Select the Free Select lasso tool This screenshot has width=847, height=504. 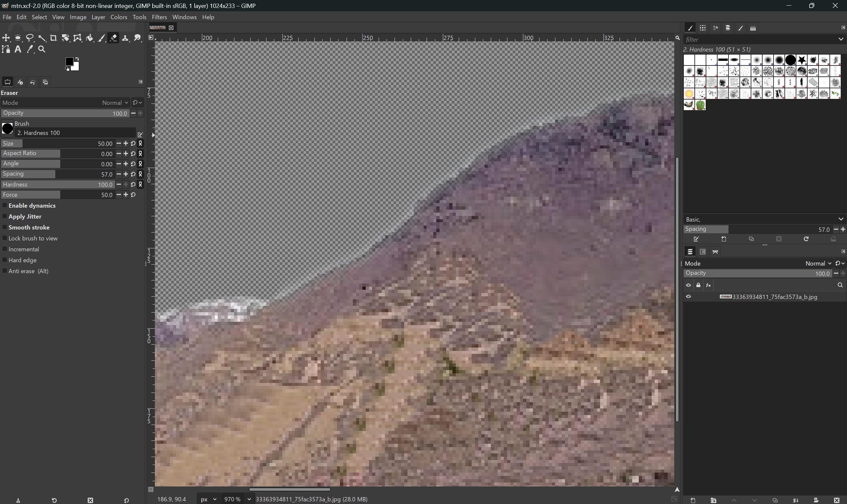click(x=30, y=38)
